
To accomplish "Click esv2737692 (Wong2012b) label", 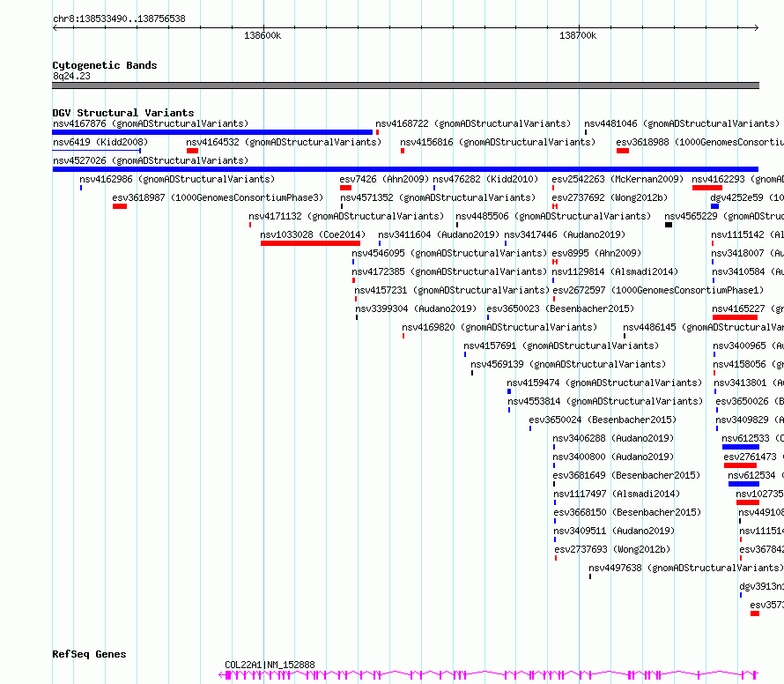I will 610,197.
